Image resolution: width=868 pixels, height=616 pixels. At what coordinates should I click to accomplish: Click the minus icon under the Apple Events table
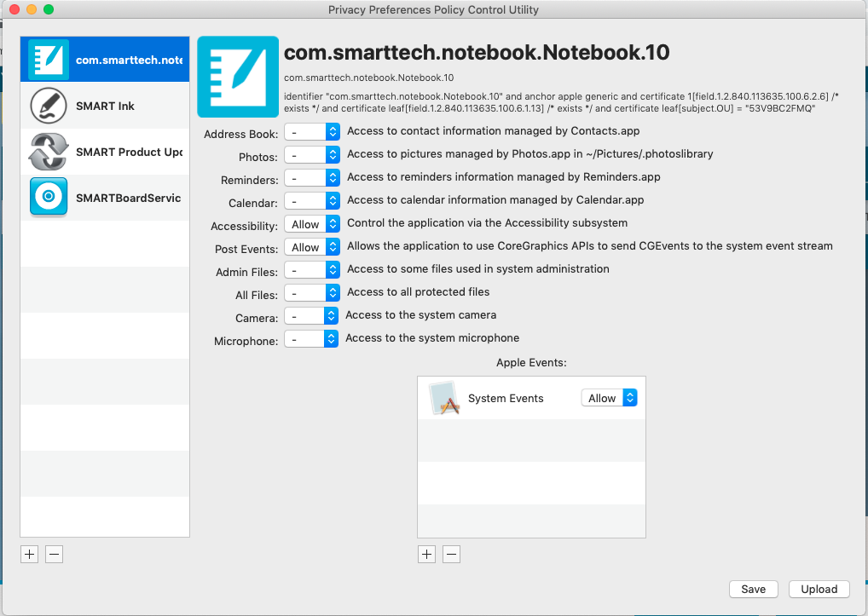[451, 554]
